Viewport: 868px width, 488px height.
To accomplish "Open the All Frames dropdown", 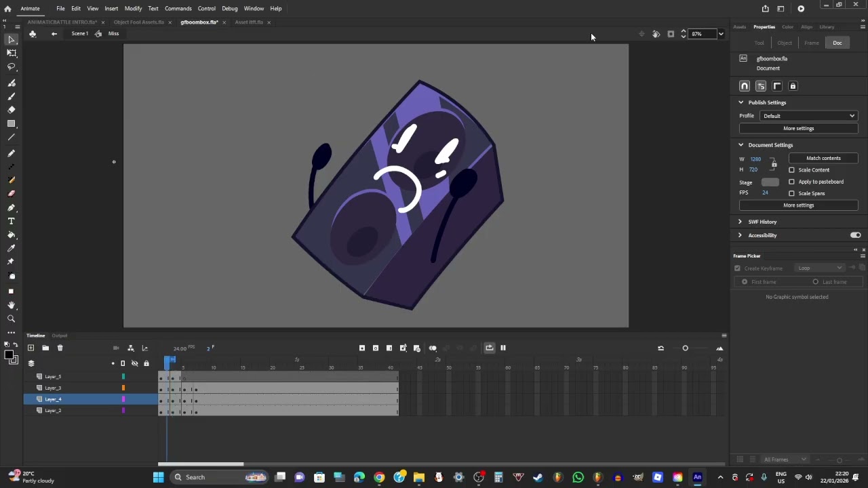I will 785,460.
